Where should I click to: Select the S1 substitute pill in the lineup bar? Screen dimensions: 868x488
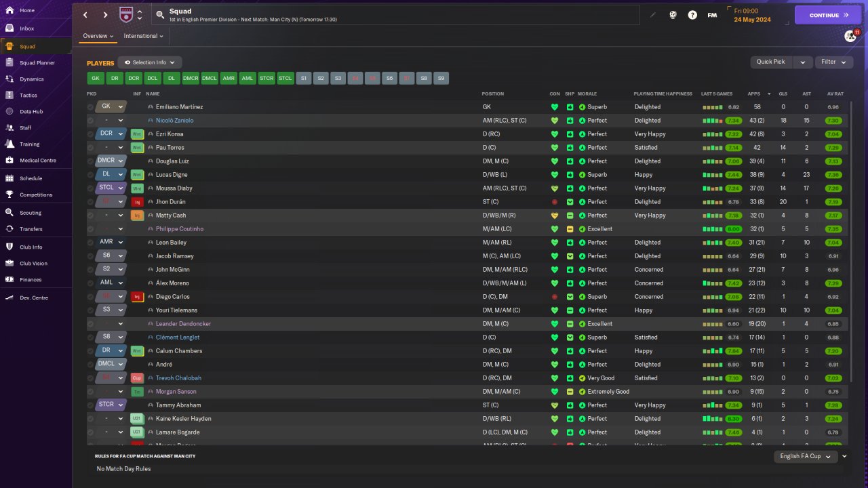coord(304,79)
